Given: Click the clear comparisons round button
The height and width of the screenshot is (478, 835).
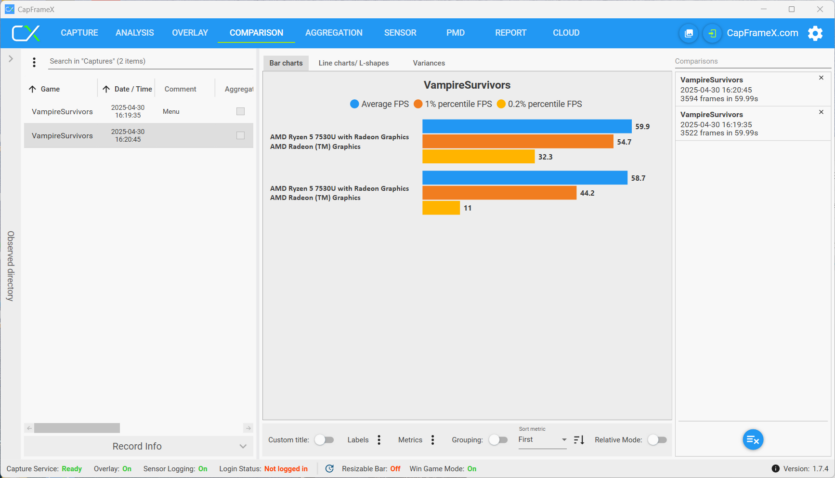Looking at the screenshot, I should tap(752, 439).
